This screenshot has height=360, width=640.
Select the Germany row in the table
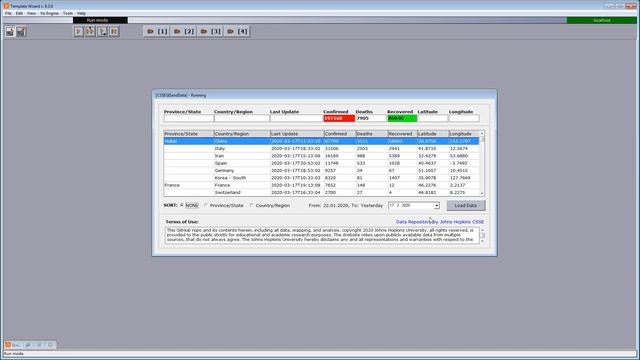321,171
